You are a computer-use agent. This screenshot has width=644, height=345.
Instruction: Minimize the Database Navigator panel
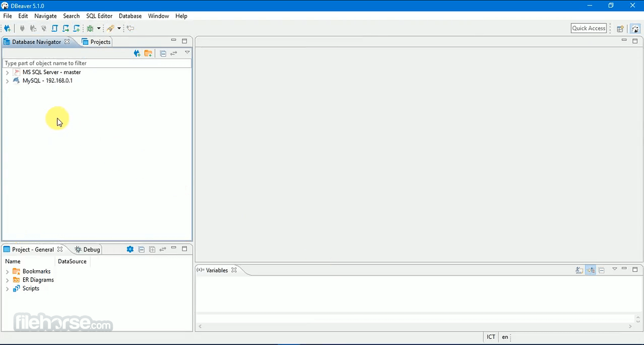tap(174, 41)
